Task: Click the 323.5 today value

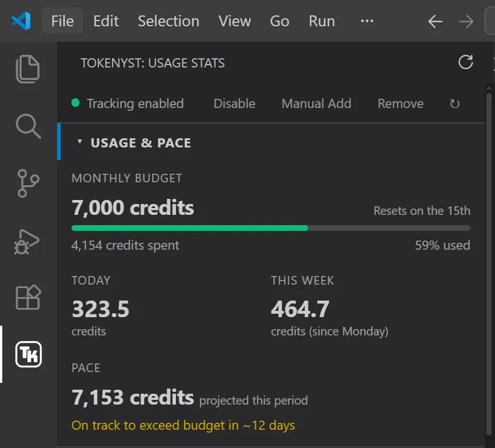Action: pos(101,309)
